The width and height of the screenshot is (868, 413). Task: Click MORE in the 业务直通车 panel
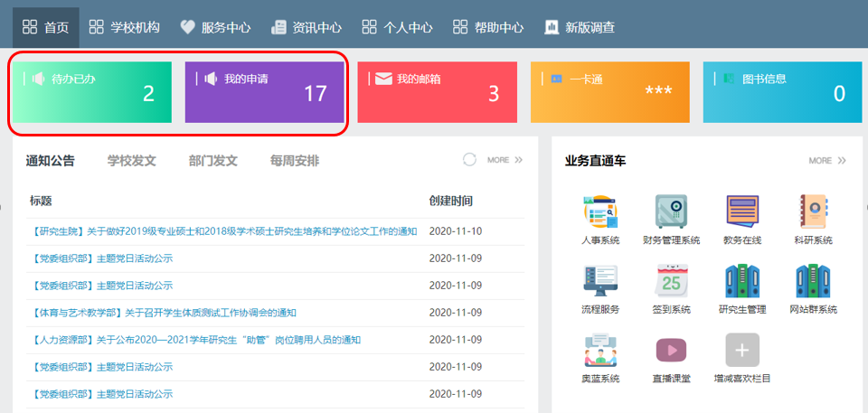[827, 161]
